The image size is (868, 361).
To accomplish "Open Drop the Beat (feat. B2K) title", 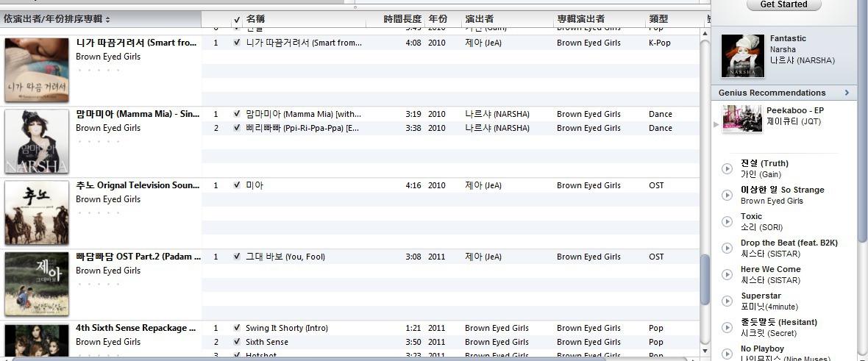I will tap(789, 243).
